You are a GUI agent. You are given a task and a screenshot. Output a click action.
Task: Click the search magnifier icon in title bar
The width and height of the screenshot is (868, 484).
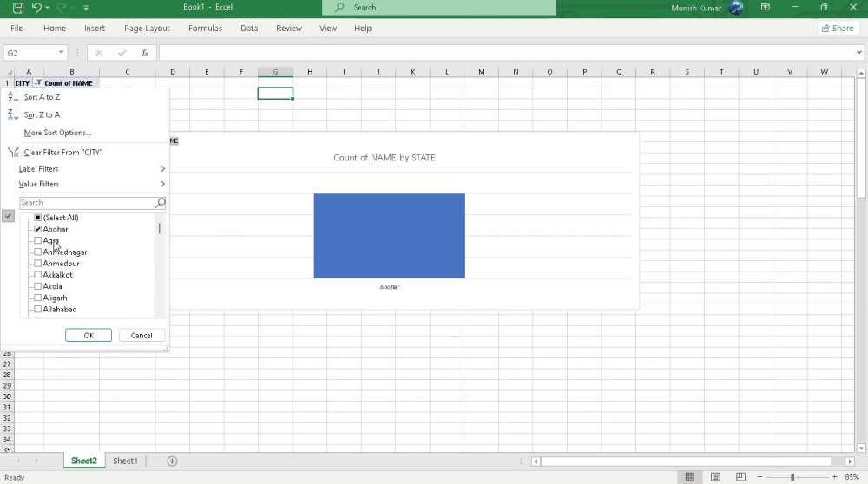pos(339,7)
